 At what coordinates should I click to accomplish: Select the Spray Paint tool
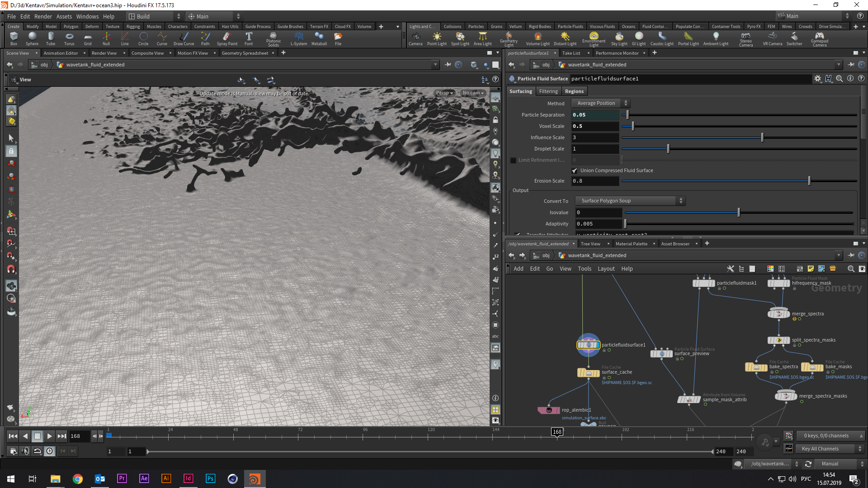click(x=227, y=39)
